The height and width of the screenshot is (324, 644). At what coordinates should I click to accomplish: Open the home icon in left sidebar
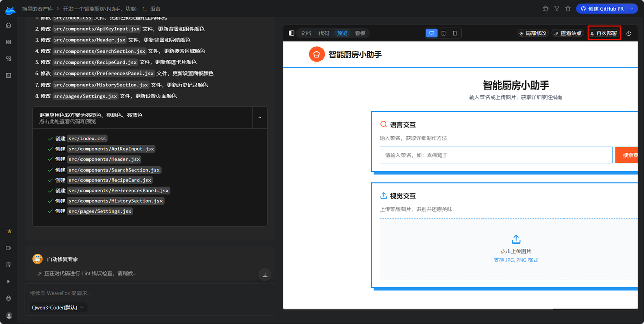click(x=8, y=25)
